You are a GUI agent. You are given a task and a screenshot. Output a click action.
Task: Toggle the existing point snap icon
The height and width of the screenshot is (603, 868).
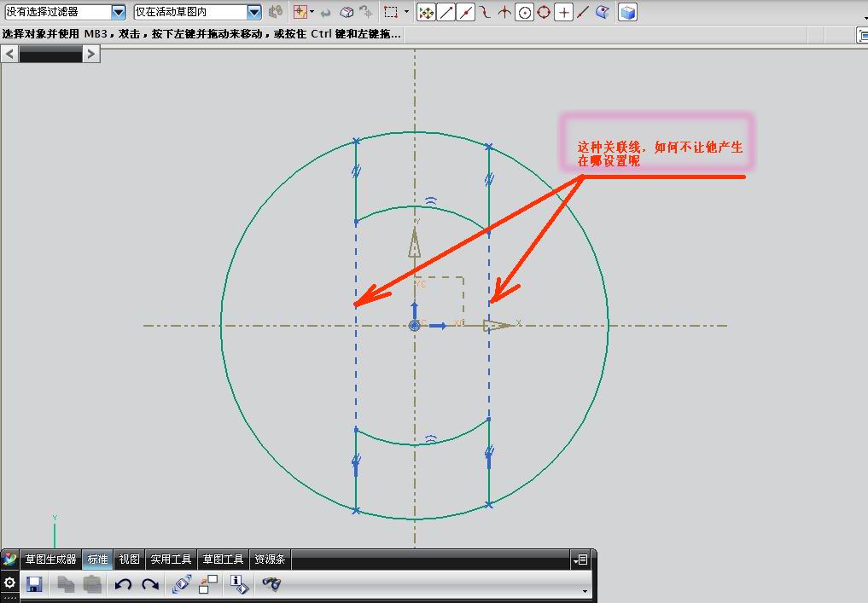pos(563,12)
